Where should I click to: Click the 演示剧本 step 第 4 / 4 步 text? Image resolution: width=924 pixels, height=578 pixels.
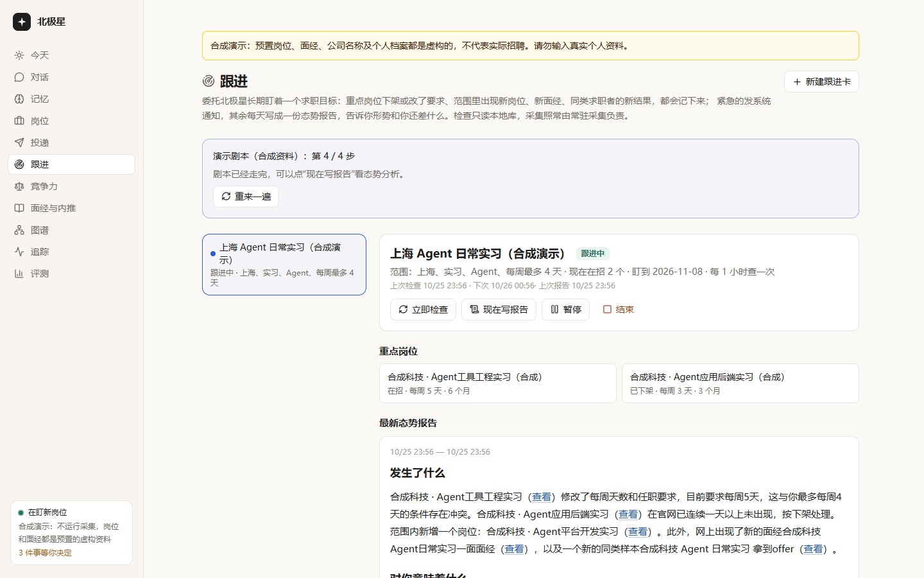click(333, 156)
